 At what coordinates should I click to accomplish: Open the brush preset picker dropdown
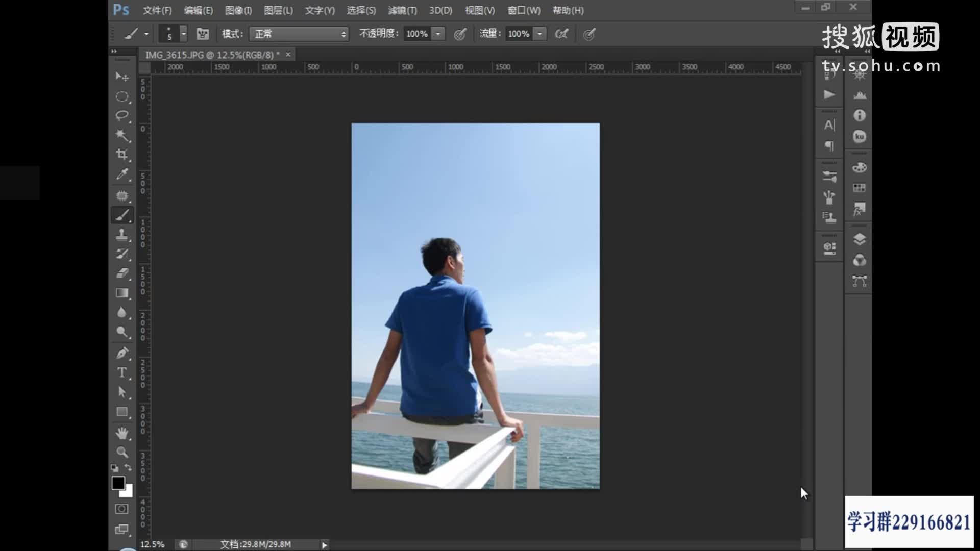pyautogui.click(x=183, y=34)
